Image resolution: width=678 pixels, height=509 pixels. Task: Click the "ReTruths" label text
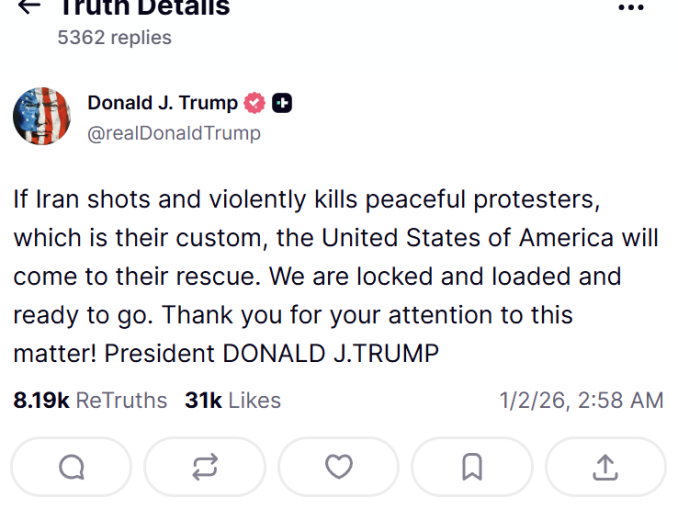(x=121, y=401)
